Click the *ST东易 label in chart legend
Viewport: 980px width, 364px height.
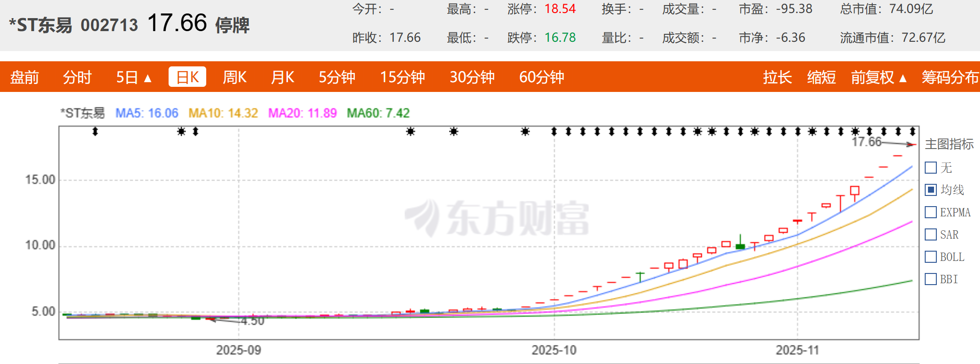pyautogui.click(x=83, y=113)
